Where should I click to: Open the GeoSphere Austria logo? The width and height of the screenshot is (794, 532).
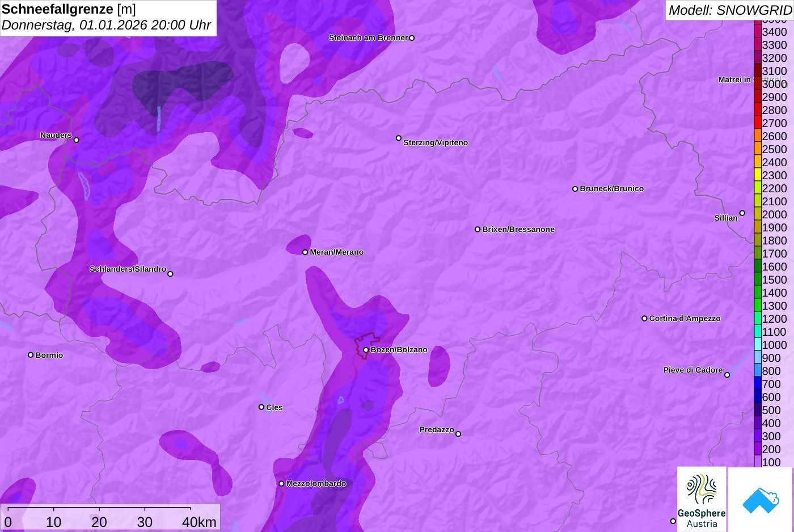(x=702, y=500)
